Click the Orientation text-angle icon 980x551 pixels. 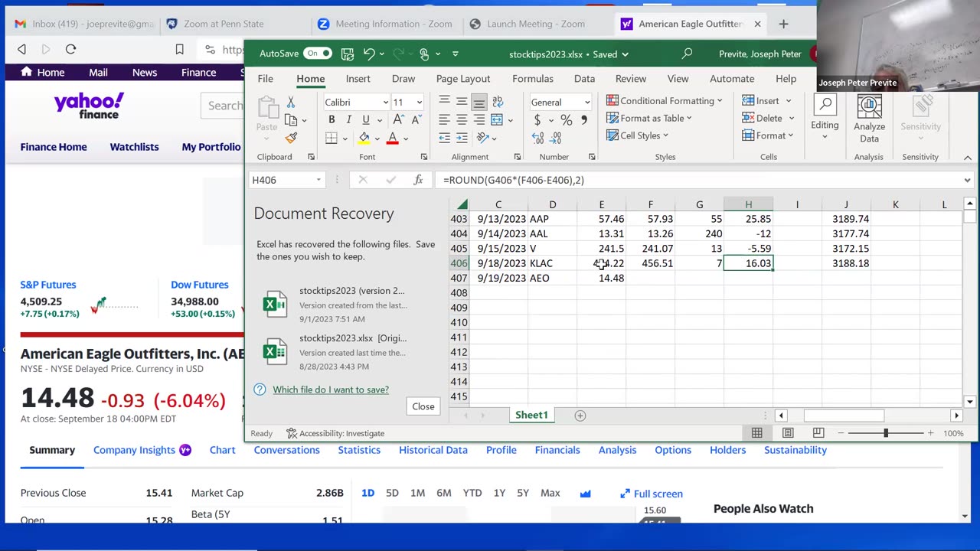[483, 139]
